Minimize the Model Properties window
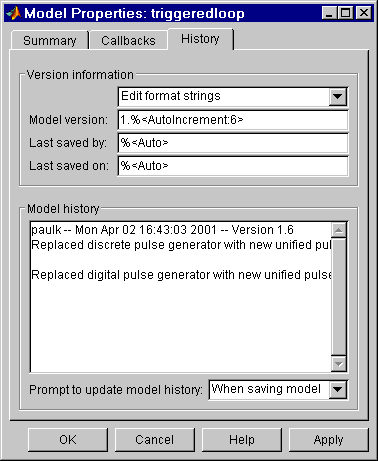 [x=329, y=13]
